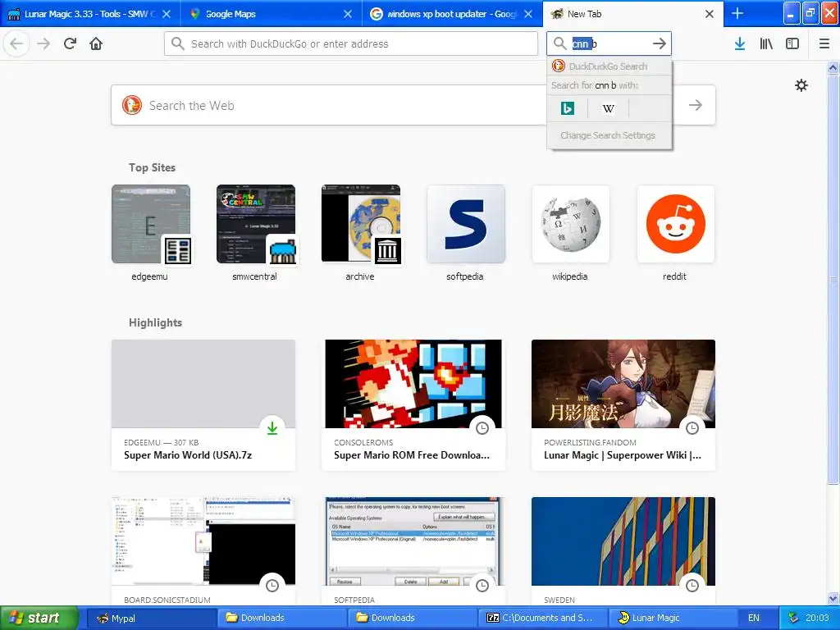
Task: Switch to Lunar Magic 3.33 tab
Action: 90,14
